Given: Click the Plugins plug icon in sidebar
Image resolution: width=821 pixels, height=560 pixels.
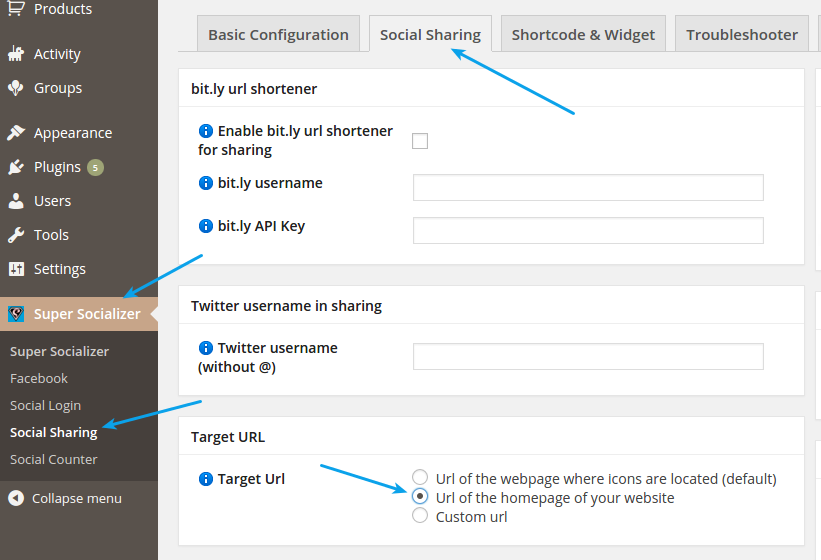Looking at the screenshot, I should (x=16, y=167).
